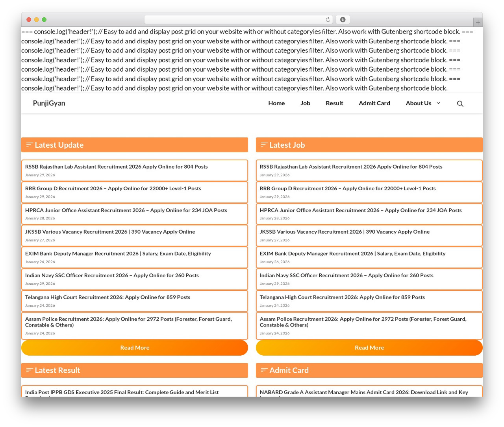504x427 pixels.
Task: Expand the About Us submenu arrow
Action: [438, 103]
